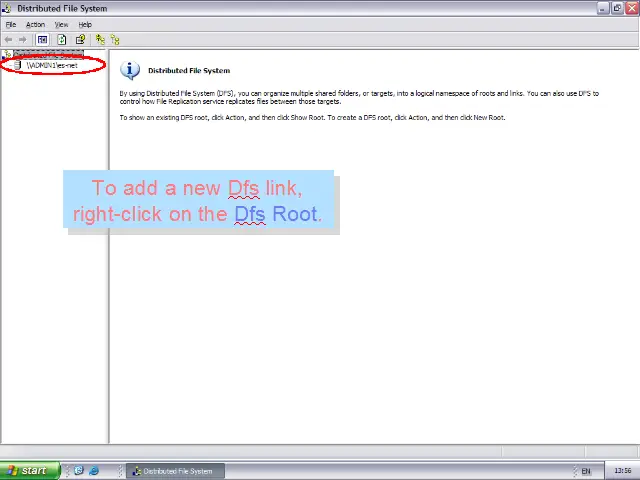
Task: Click the New Root toolbar icon
Action: coord(100,40)
